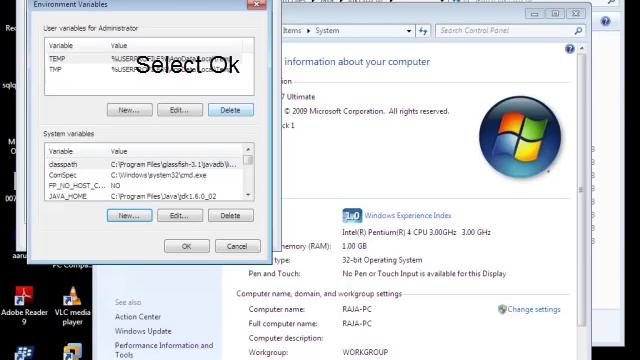Image resolution: width=640 pixels, height=360 pixels.
Task: Open the Windows Experience Index link
Action: point(408,216)
